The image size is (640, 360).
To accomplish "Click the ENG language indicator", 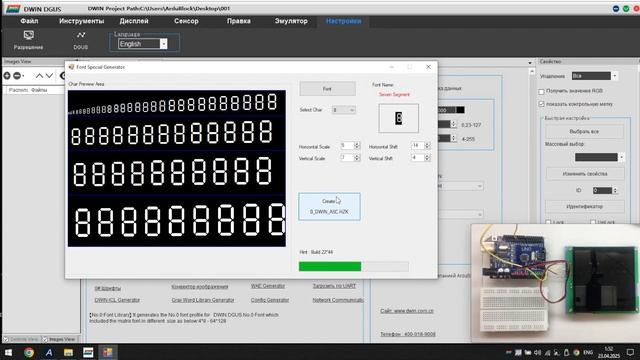I will tap(588, 353).
